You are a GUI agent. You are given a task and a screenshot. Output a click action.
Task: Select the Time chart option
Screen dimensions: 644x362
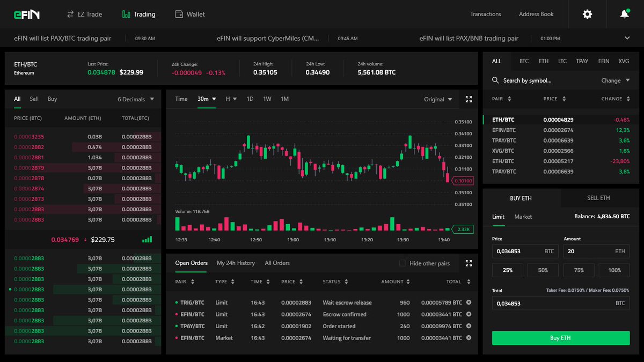181,99
